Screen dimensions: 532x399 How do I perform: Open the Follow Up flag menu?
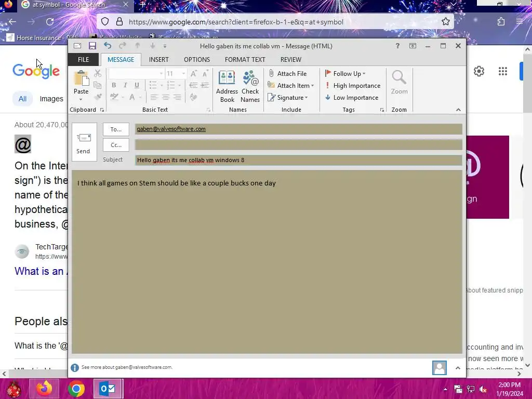coord(345,74)
